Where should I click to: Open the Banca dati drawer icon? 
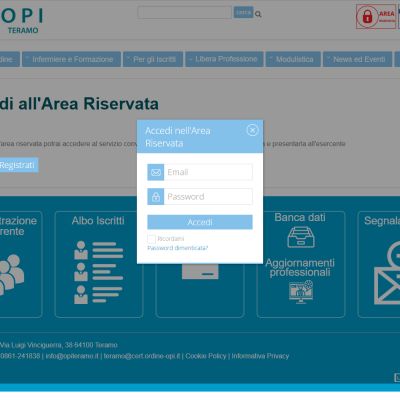[x=301, y=237]
